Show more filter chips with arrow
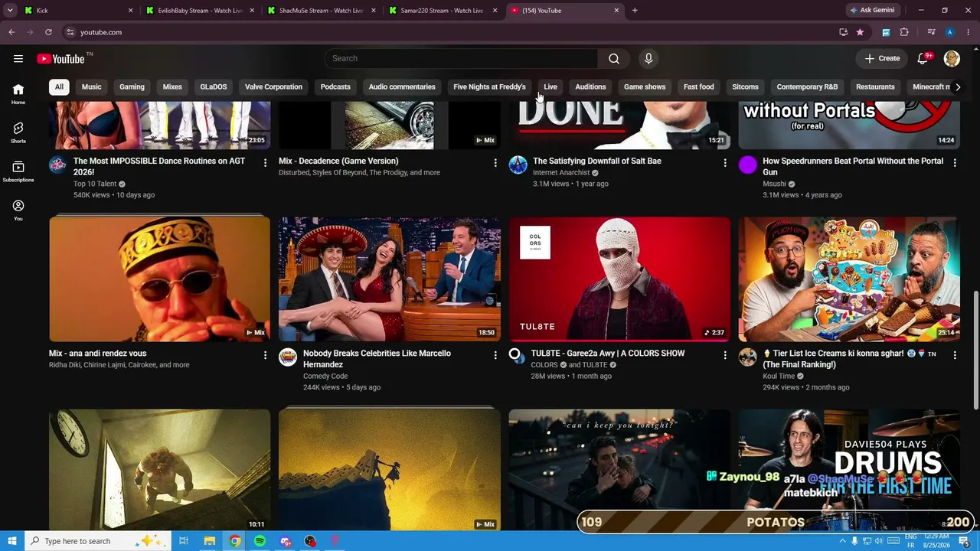Screen dimensions: 980x551 (957, 86)
